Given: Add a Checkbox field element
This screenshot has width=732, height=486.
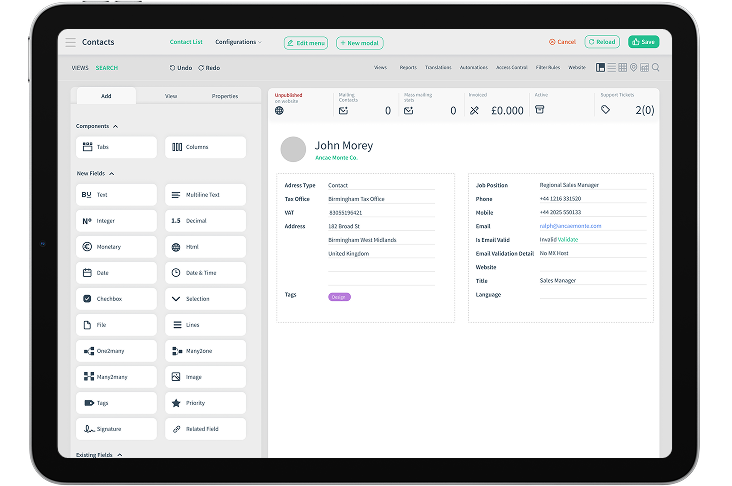Looking at the screenshot, I should pos(117,298).
